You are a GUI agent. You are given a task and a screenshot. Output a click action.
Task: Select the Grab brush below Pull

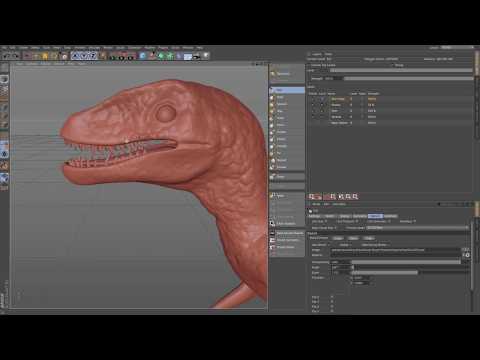(287, 97)
